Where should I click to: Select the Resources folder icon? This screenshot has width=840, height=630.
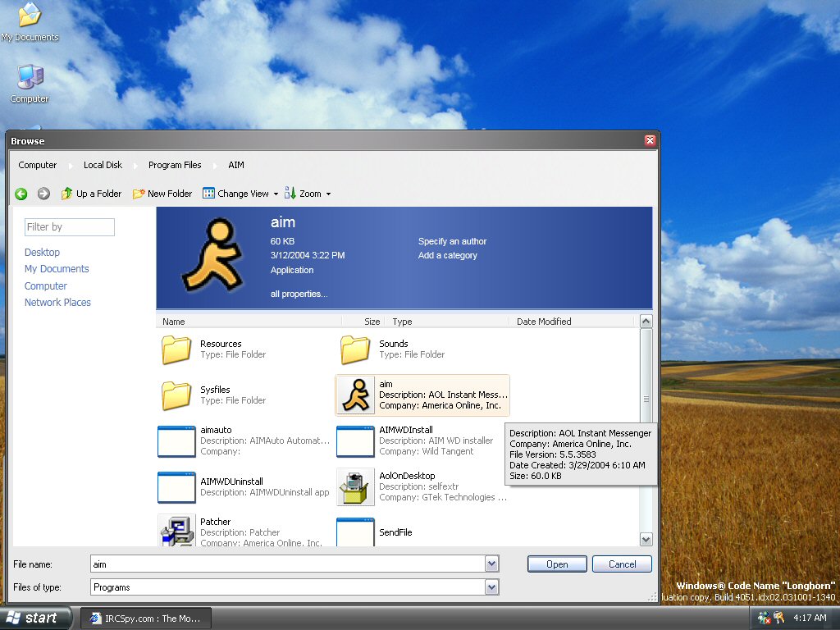176,349
